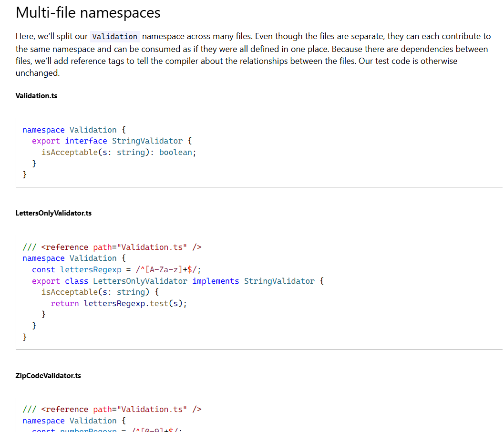Click 'implements' keyword in LettersOnlyValidator class line
The image size is (504, 432).
pyautogui.click(x=216, y=281)
